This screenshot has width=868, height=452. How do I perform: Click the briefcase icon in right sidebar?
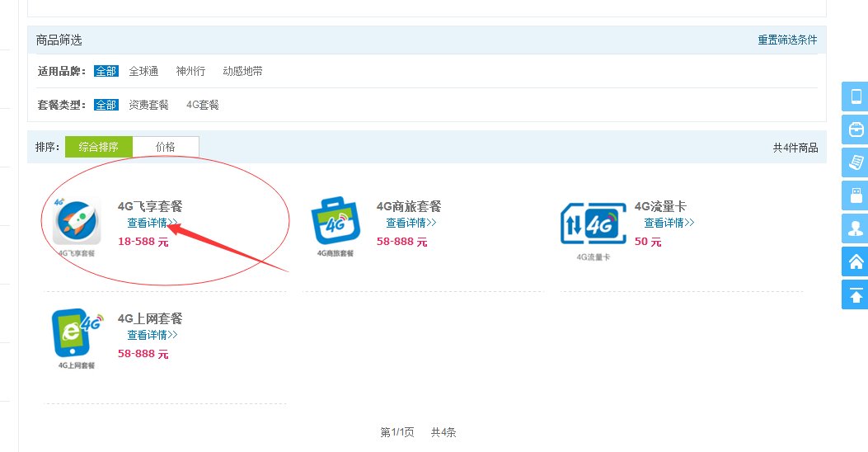point(856,129)
